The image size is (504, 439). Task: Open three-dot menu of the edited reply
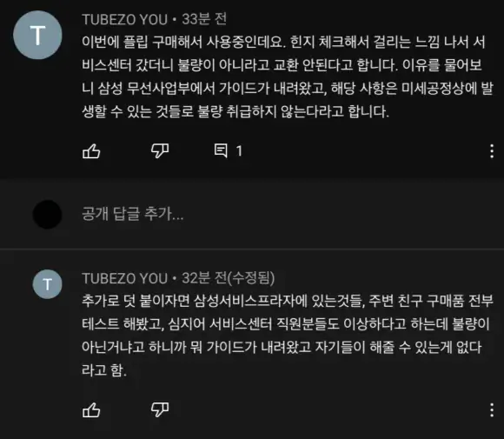tap(492, 409)
